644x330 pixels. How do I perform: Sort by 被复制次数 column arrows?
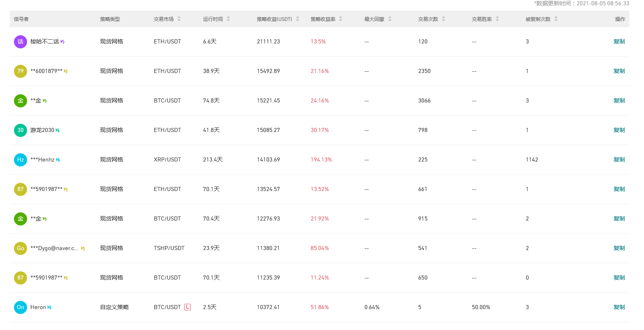click(x=556, y=19)
